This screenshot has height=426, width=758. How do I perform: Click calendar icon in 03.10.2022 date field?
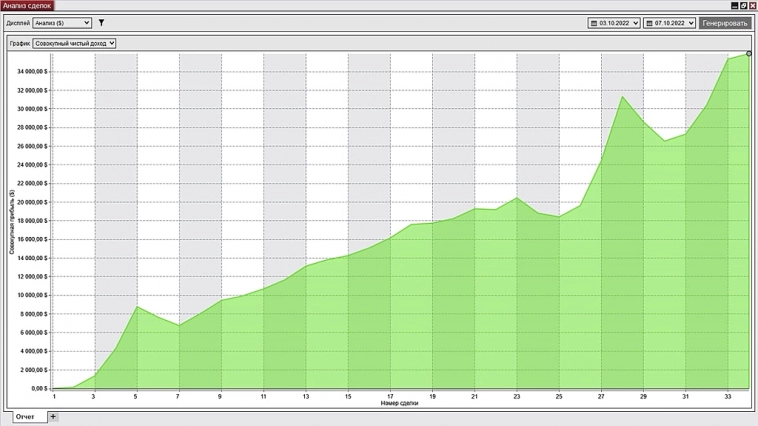tap(593, 22)
